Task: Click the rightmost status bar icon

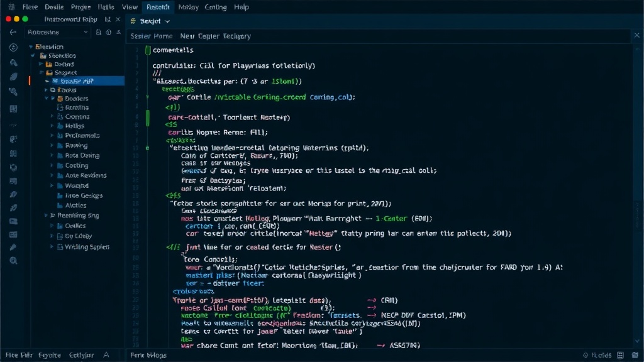Action: 635,355
